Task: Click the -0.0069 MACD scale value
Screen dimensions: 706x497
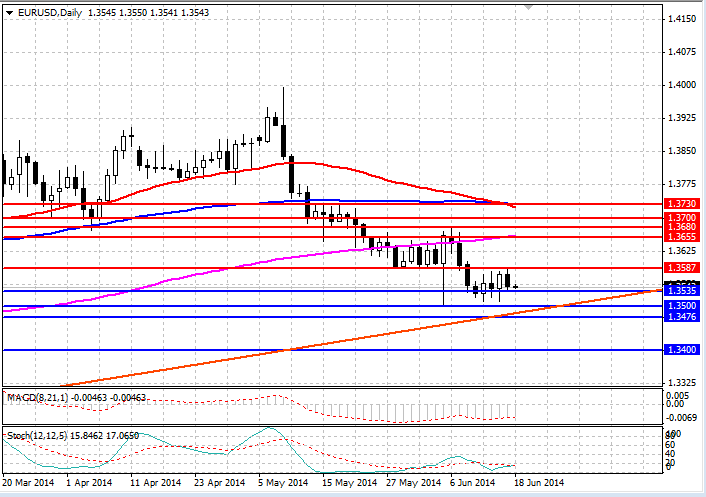Action: (682, 417)
